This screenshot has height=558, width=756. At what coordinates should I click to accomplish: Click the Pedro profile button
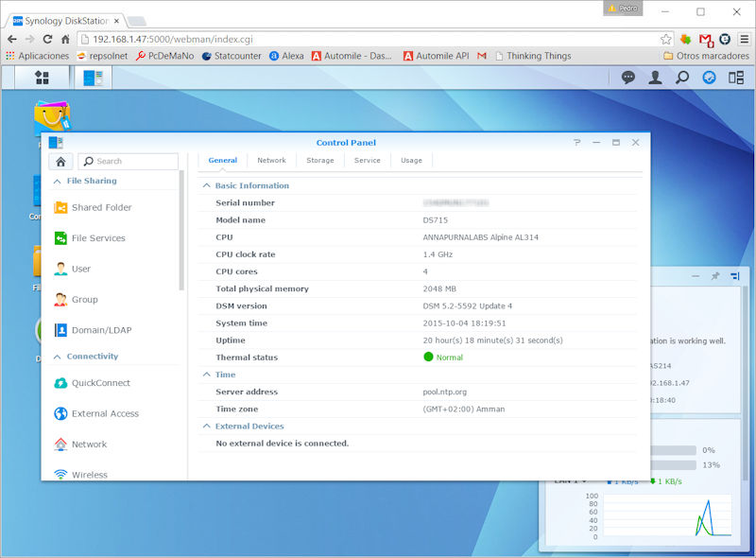coord(623,9)
